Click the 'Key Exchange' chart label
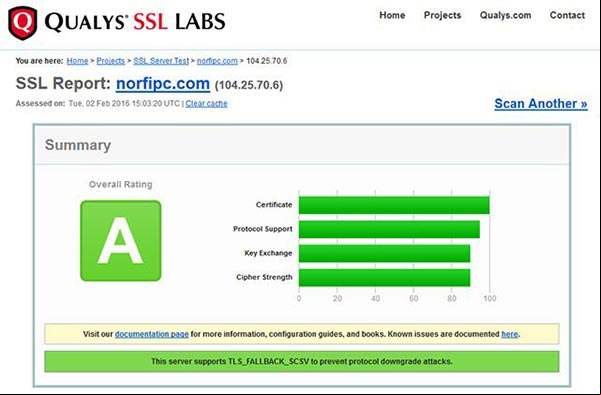 (x=268, y=253)
